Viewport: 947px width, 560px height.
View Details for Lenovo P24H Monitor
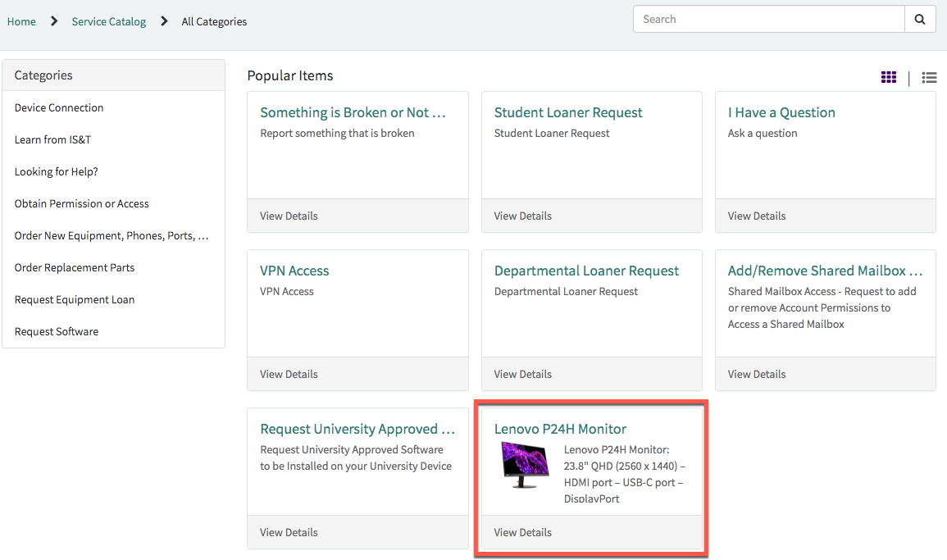tap(522, 532)
